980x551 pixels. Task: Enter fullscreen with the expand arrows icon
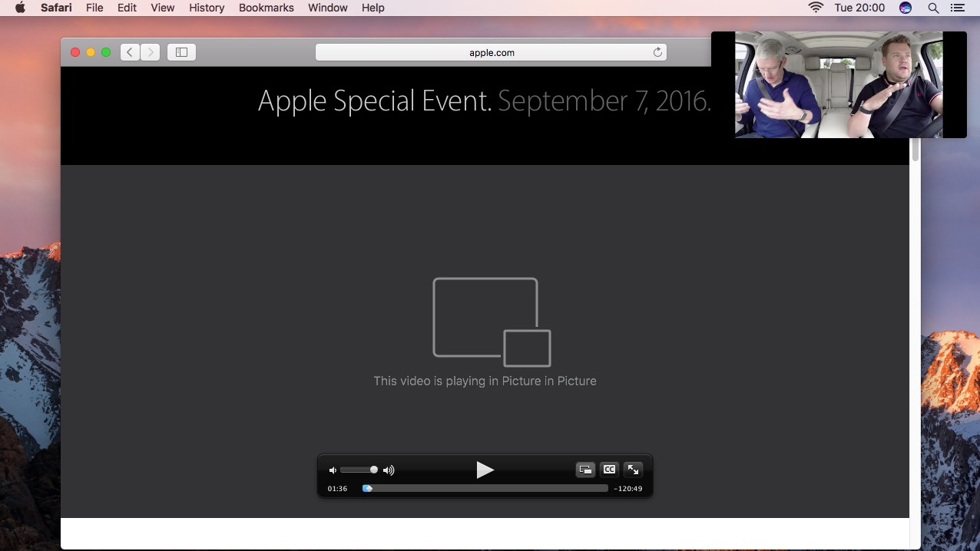[633, 470]
